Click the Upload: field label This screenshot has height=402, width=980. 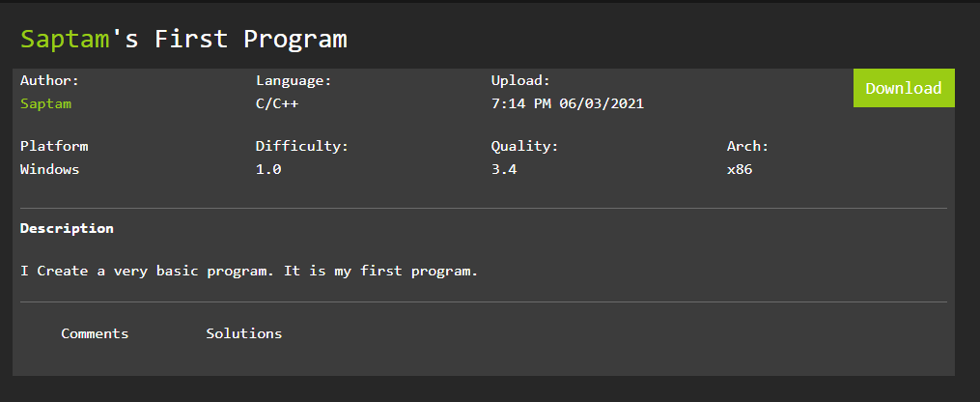(520, 80)
